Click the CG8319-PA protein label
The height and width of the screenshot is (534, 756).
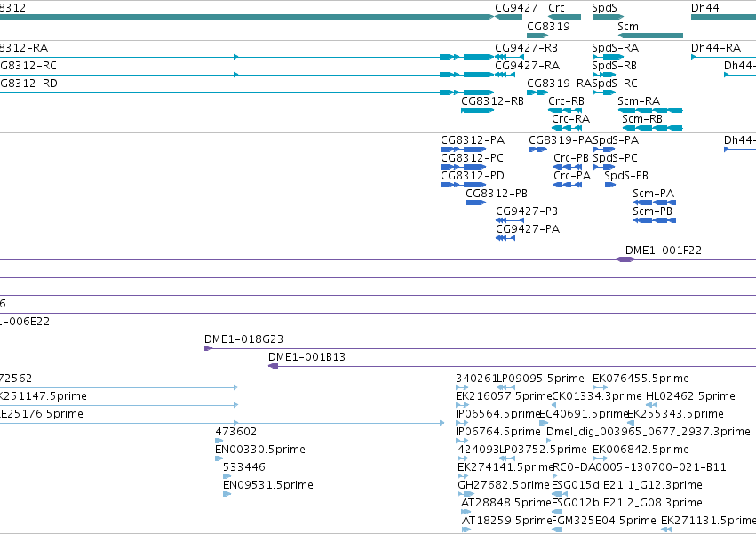561,140
